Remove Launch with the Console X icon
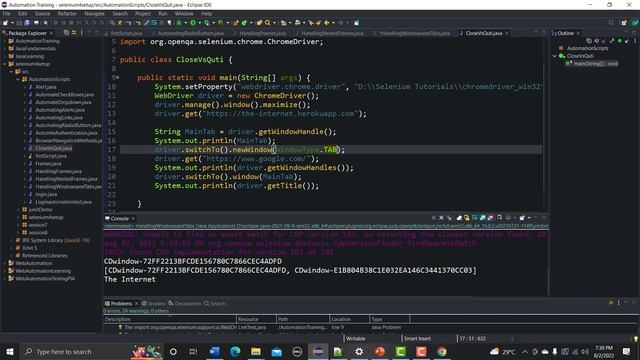Image resolution: width=640 pixels, height=360 pixels. [441, 218]
